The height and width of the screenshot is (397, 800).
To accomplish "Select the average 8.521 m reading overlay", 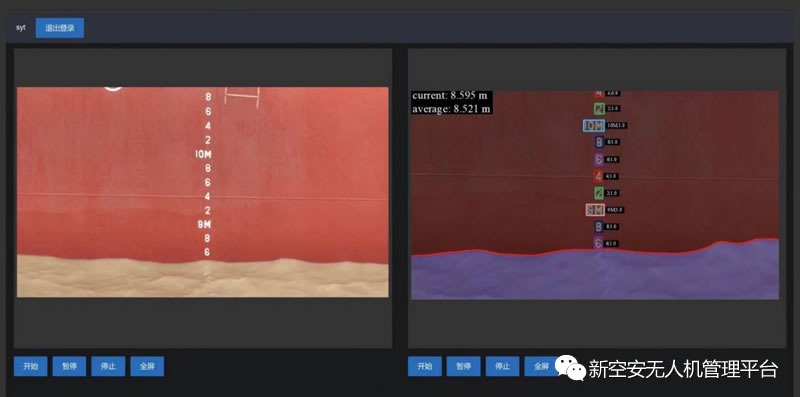I will click(452, 108).
